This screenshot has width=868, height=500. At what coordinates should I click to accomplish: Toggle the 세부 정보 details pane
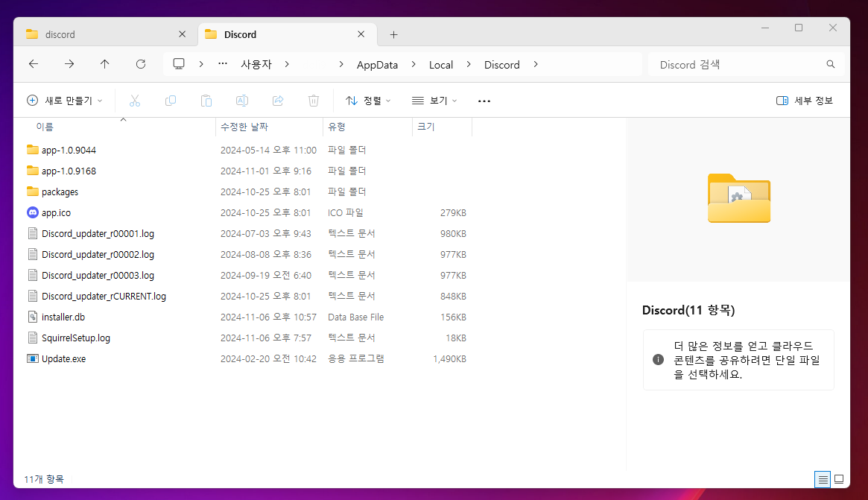805,100
